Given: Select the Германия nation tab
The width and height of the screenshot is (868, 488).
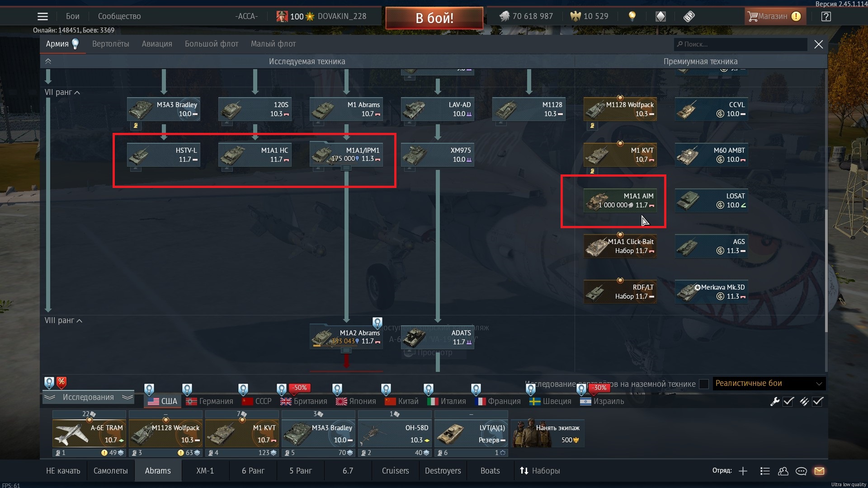Looking at the screenshot, I should [210, 401].
